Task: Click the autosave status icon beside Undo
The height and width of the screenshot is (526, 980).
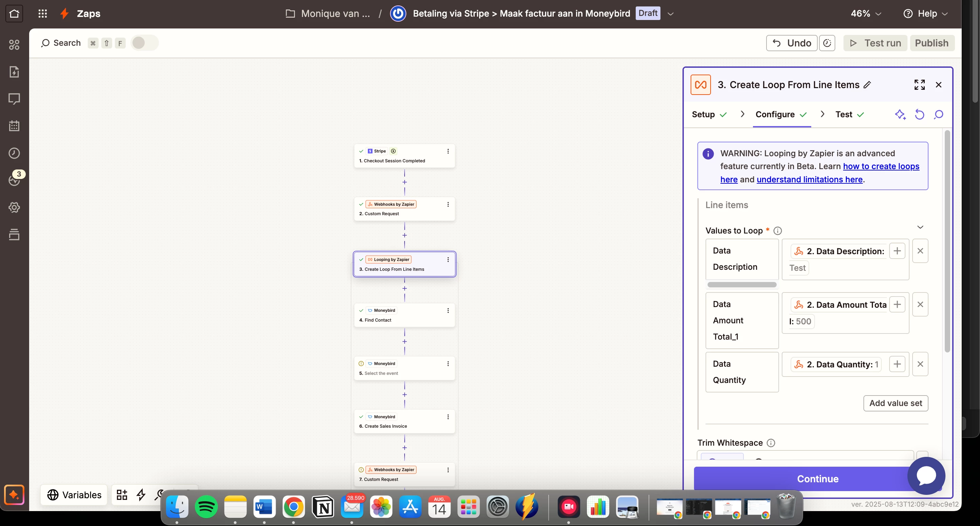Action: click(827, 43)
